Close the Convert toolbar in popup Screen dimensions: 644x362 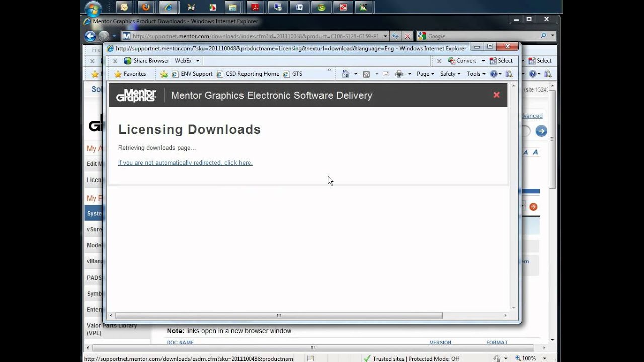click(x=439, y=61)
